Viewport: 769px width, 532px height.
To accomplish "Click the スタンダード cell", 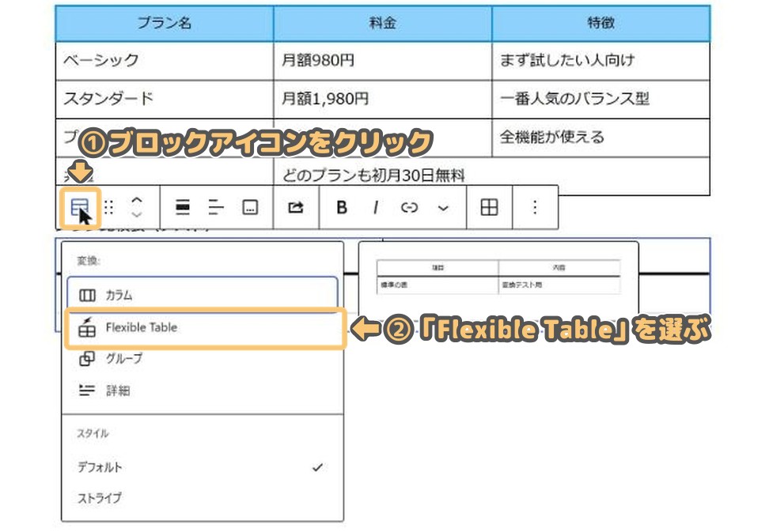I will click(165, 100).
